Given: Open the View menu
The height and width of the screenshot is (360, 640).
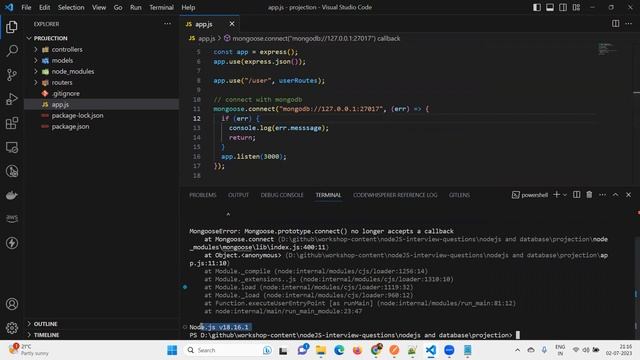Looking at the screenshot, I should click(99, 7).
